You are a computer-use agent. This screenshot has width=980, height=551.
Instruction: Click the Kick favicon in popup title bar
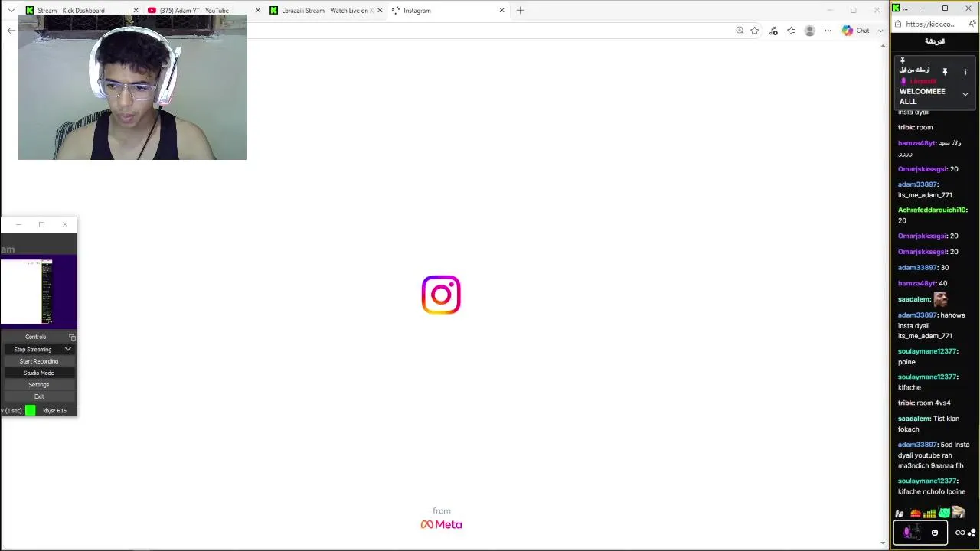pyautogui.click(x=897, y=8)
